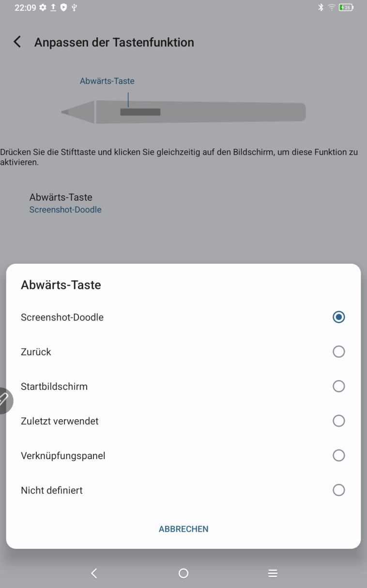Choose the Startbildschirm radio button
The width and height of the screenshot is (367, 588).
[x=339, y=386]
